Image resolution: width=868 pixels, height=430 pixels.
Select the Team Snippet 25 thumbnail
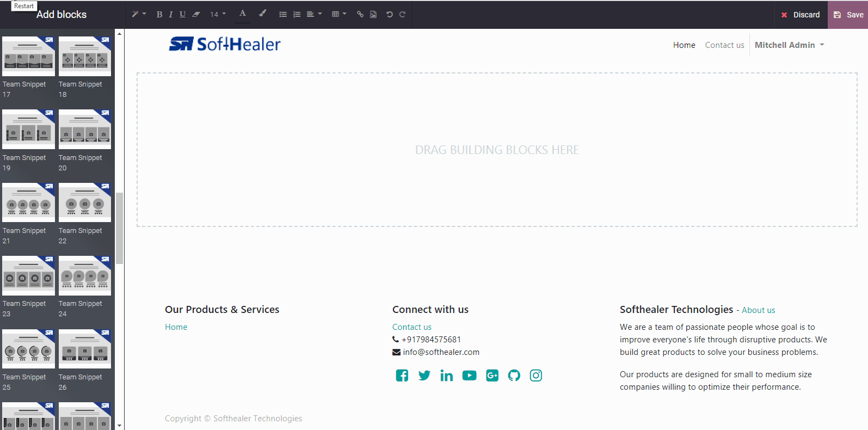click(28, 349)
